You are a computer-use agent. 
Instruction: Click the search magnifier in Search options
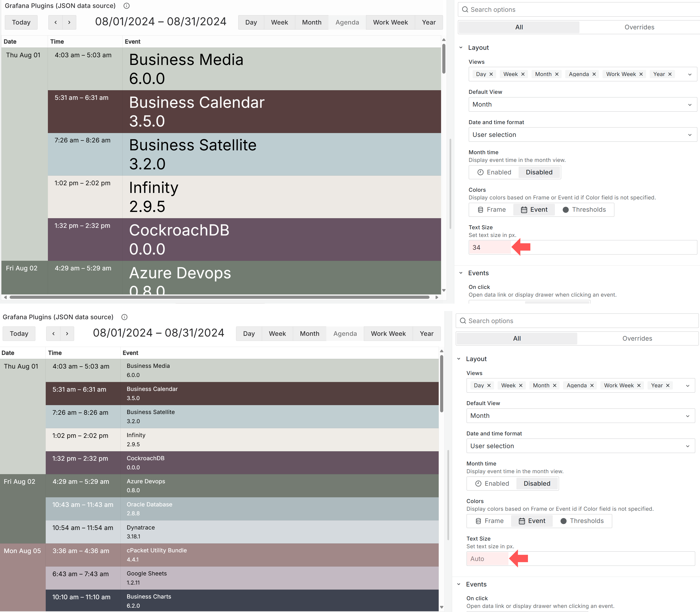(466, 9)
